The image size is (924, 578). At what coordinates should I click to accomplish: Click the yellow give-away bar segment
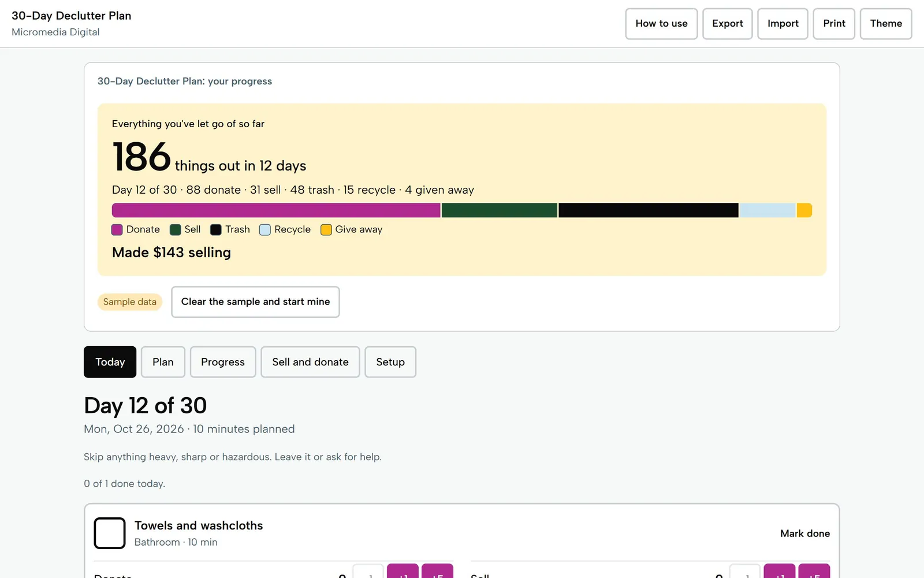click(804, 210)
